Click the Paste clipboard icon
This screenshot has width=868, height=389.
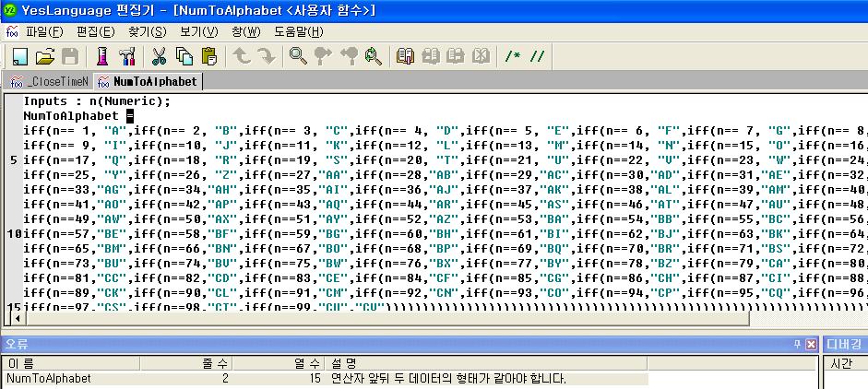[208, 56]
